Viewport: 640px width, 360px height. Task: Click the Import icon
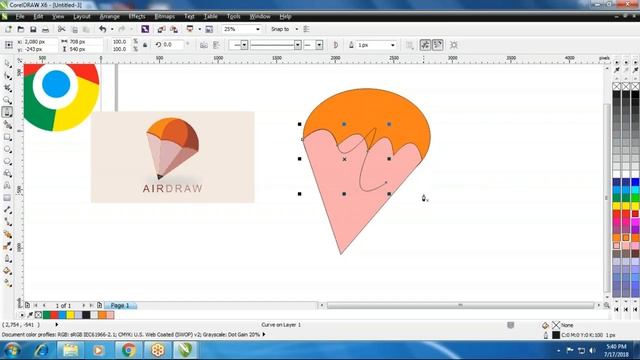[x=162, y=29]
